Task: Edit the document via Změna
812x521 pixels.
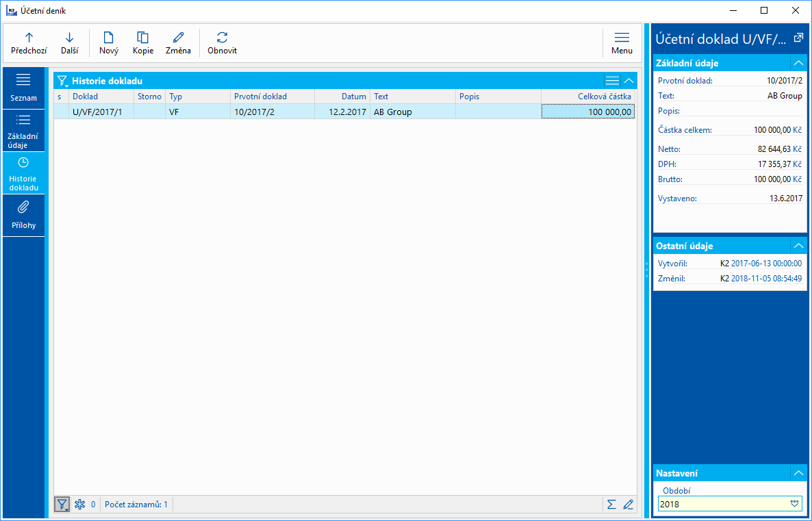Action: (178, 43)
